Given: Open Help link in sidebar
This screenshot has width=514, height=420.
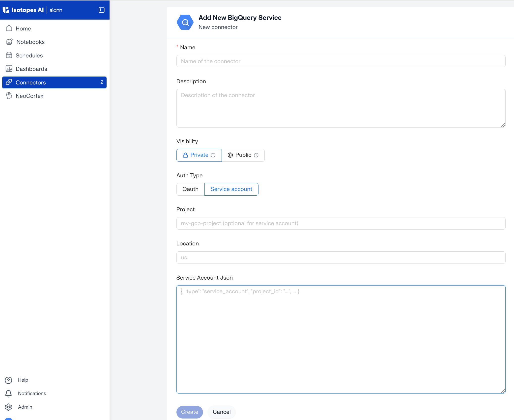Looking at the screenshot, I should (23, 380).
